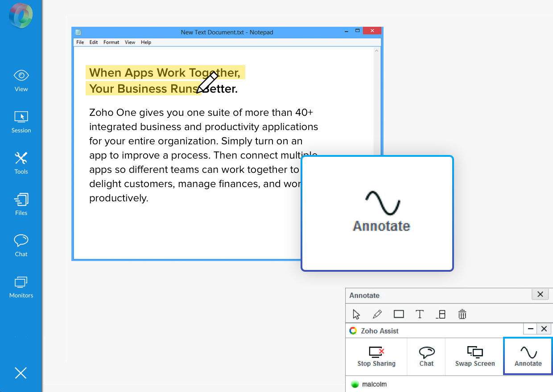The image size is (553, 392).
Task: Click the Stop Sharing button
Action: [376, 356]
